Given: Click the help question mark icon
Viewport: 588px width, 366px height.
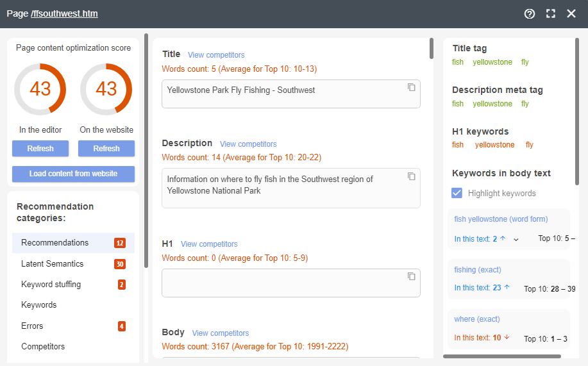Looking at the screenshot, I should (530, 13).
